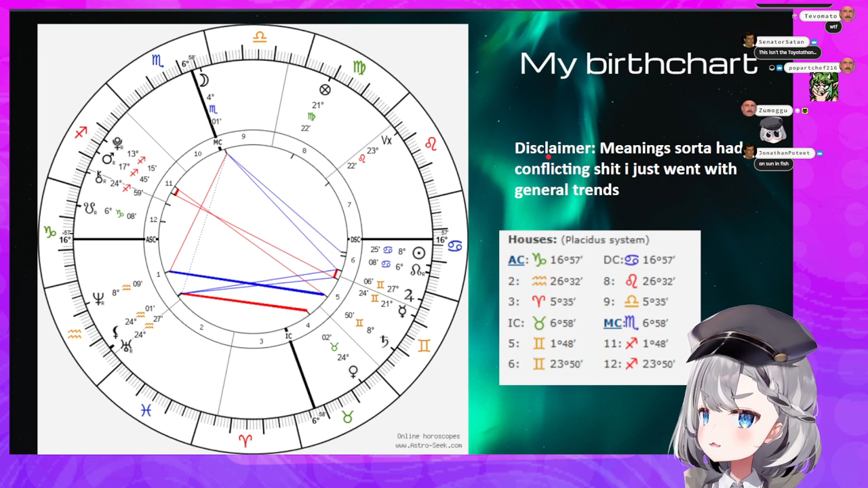Select the Gemini glyph on the outer wheel
This screenshot has height=488, width=868.
click(x=424, y=346)
